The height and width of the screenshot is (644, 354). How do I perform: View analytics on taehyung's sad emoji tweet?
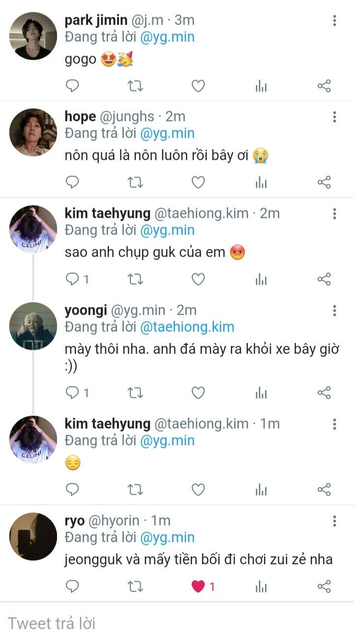click(261, 489)
